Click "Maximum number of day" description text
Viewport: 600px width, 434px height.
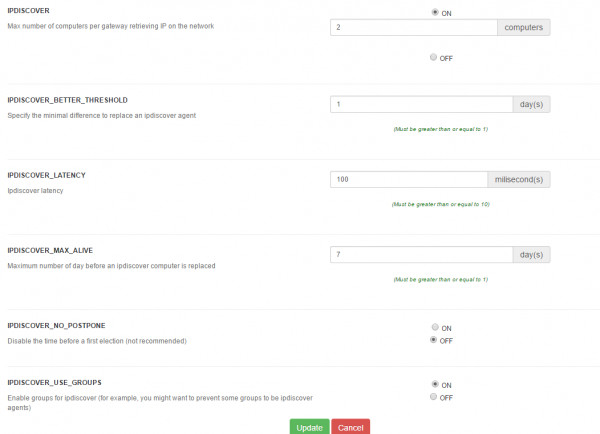[111, 266]
